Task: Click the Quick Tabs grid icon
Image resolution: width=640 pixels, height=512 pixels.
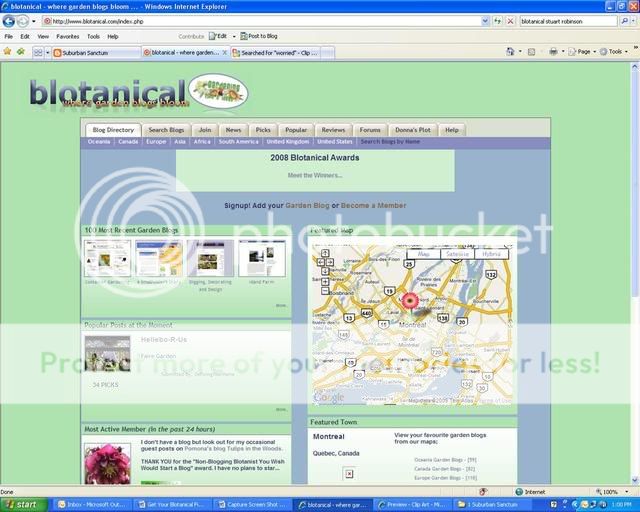Action: tap(38, 52)
